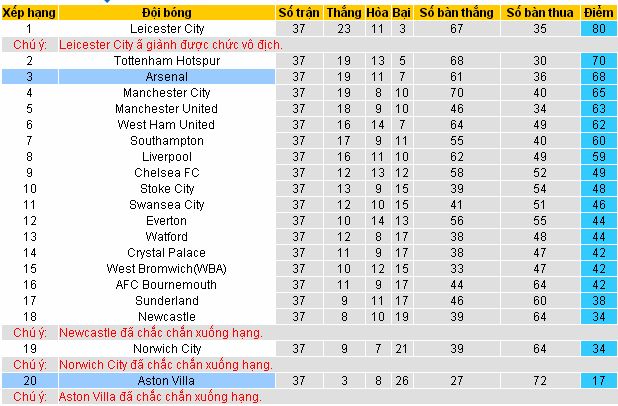Image resolution: width=618 pixels, height=406 pixels.
Task: Select the West Bromwich(WBA) team name
Action: [166, 269]
